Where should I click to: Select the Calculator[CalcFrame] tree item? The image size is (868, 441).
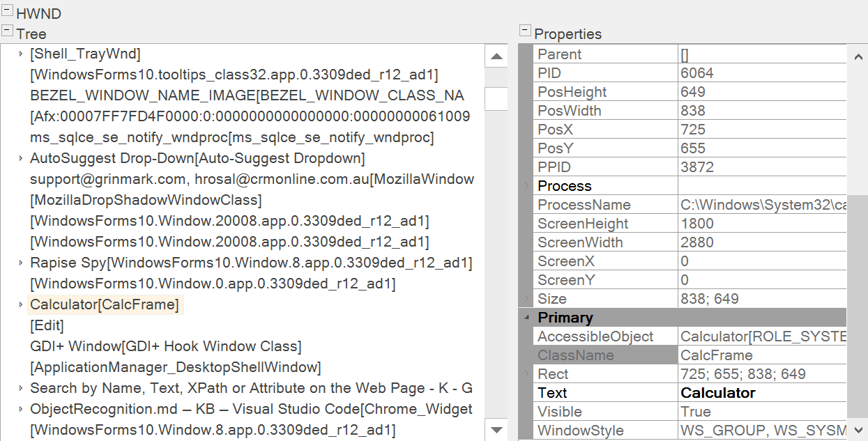tap(105, 304)
